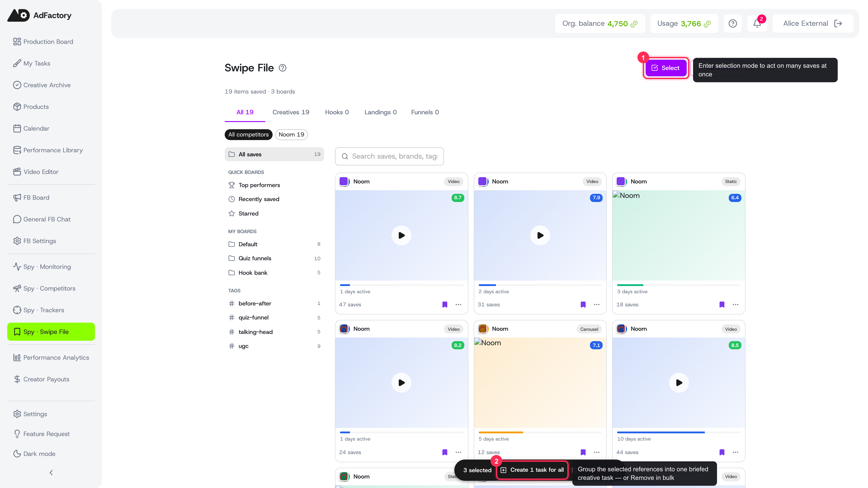Open more options on the 31 saves card
The width and height of the screenshot is (868, 488).
click(x=597, y=305)
